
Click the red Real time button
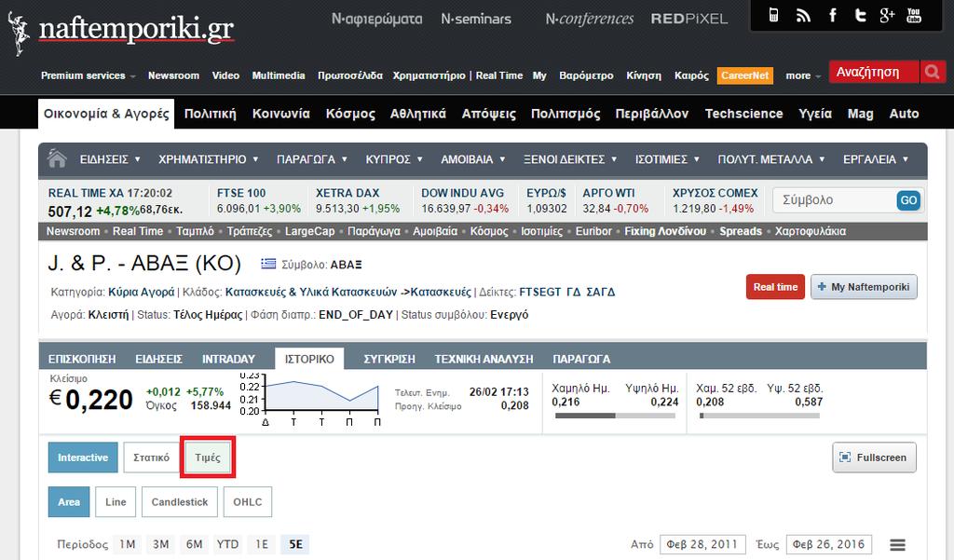[x=775, y=287]
